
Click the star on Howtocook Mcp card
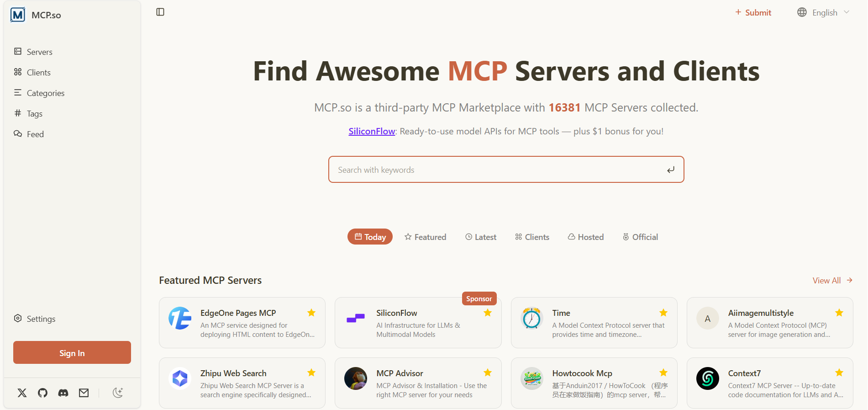click(x=663, y=373)
